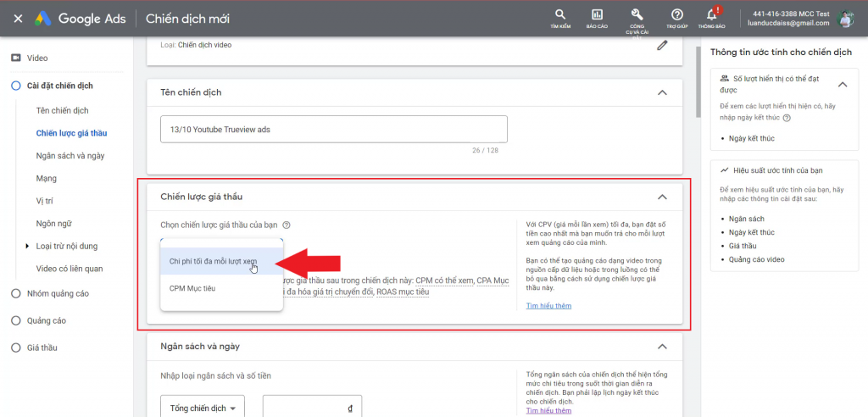
Task: Select the Cài đặt chiến dịch step circle
Action: pos(15,86)
